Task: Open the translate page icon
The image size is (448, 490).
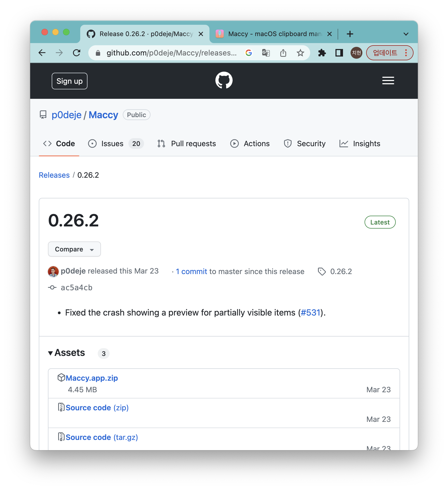Action: pyautogui.click(x=266, y=53)
